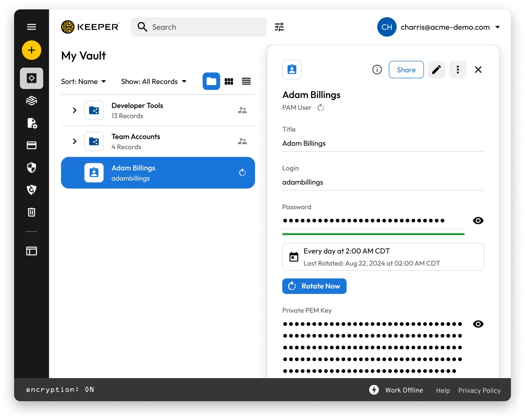This screenshot has width=525, height=420.
Task: Open Deleted Items trash icon
Action: coord(31,212)
